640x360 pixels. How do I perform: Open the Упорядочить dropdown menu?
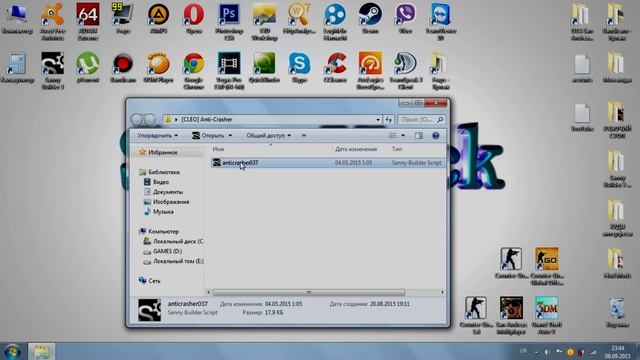[x=158, y=136]
